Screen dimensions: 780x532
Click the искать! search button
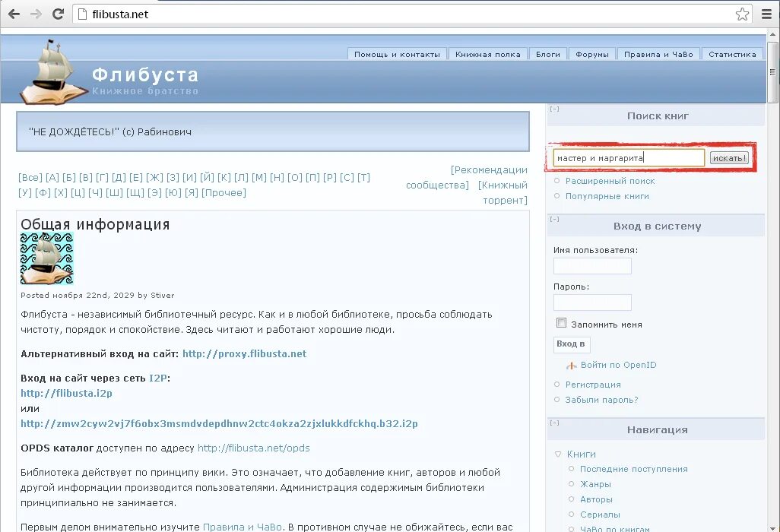tap(728, 157)
